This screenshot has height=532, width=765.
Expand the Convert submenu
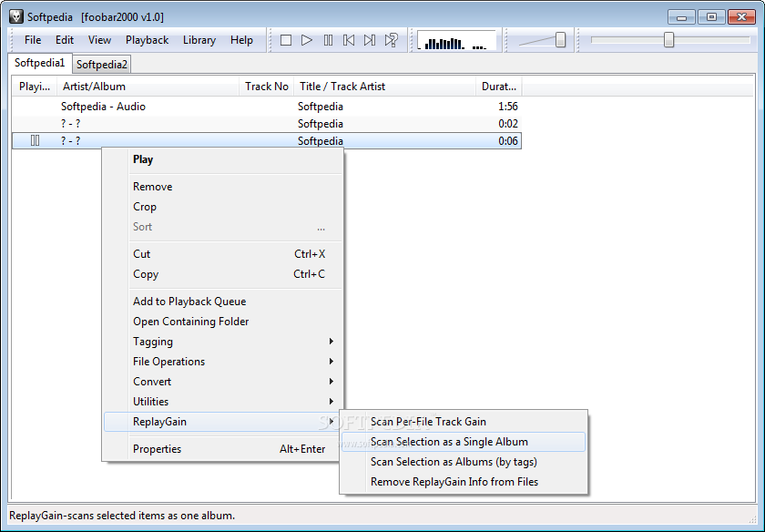(223, 381)
